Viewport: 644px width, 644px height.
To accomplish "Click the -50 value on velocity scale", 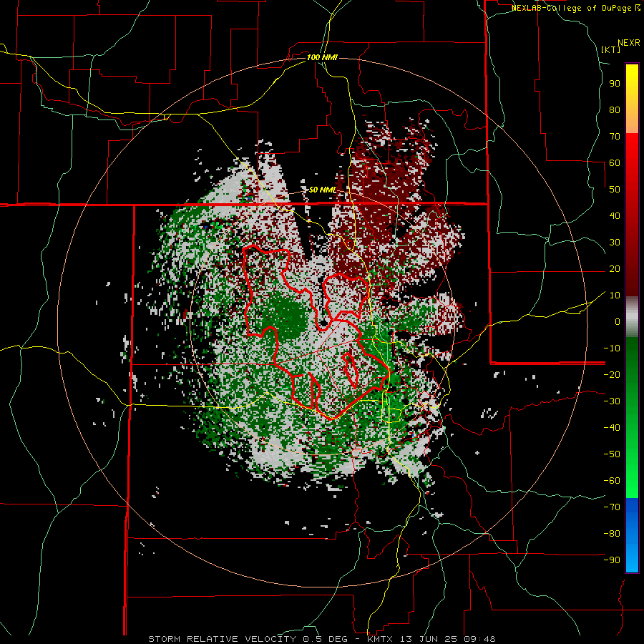I will pos(612,454).
